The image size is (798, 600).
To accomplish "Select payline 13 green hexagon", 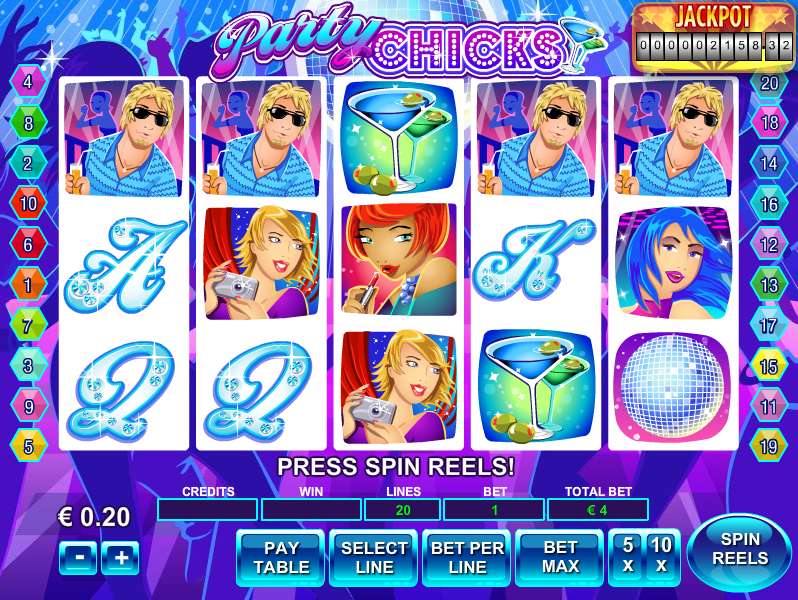I will pos(769,285).
